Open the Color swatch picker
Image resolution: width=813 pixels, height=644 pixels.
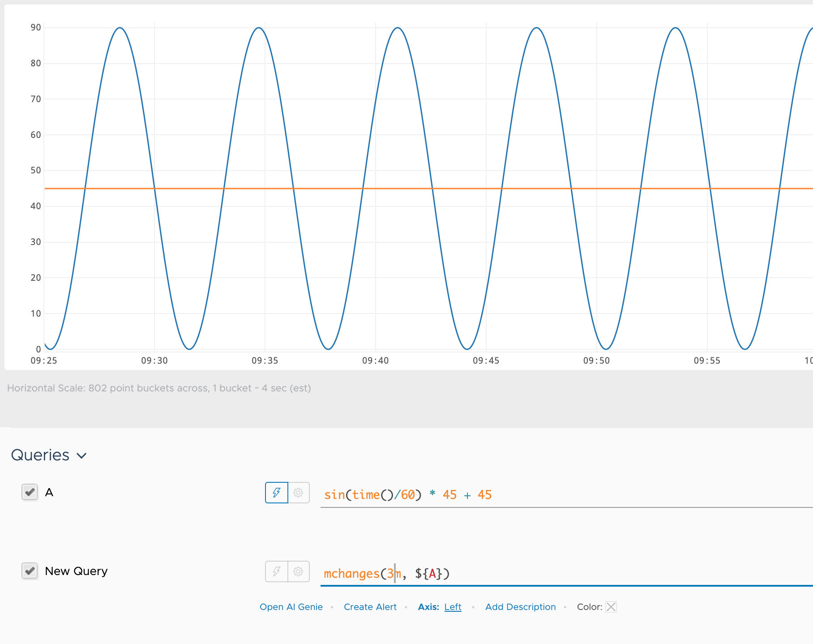[611, 607]
